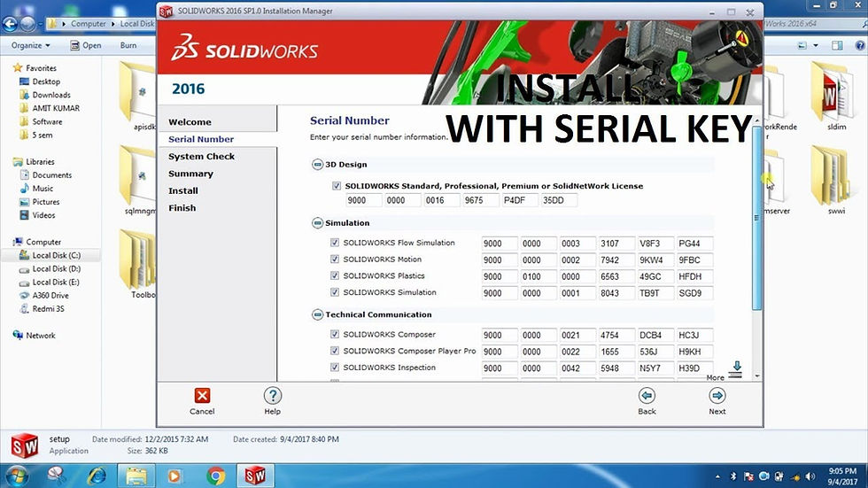Open Windows Start orb
868x488 pixels.
17,476
